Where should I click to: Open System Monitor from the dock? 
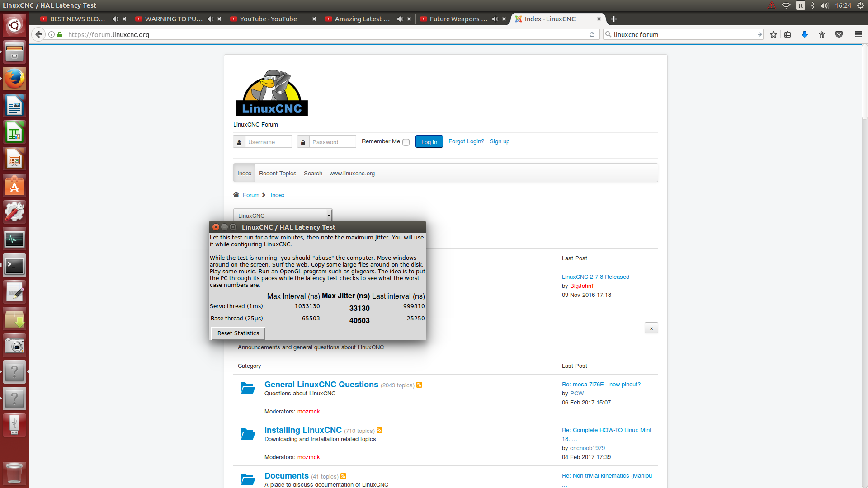tap(14, 239)
